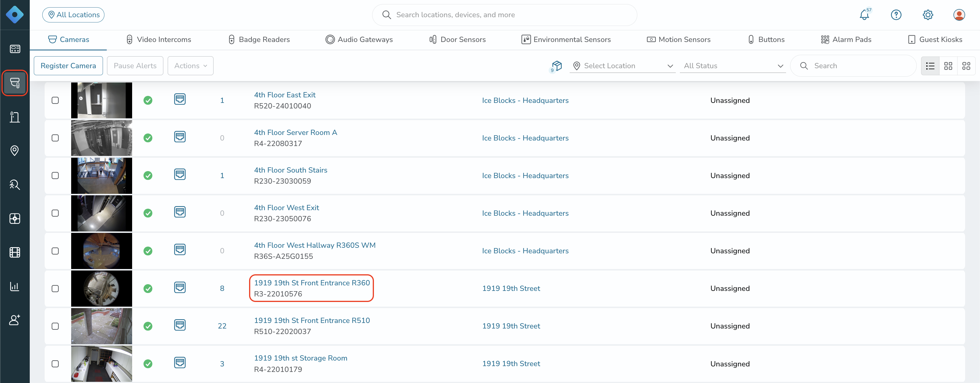The image size is (980, 383).
Task: Switch to the Cameras tab
Action: click(x=69, y=40)
